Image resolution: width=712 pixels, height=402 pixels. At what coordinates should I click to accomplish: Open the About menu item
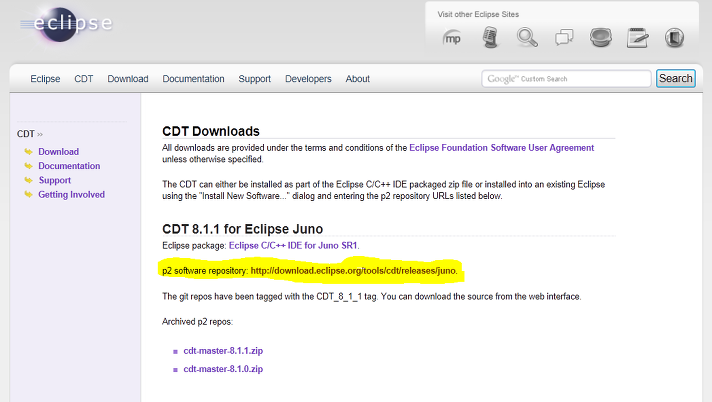(x=358, y=79)
